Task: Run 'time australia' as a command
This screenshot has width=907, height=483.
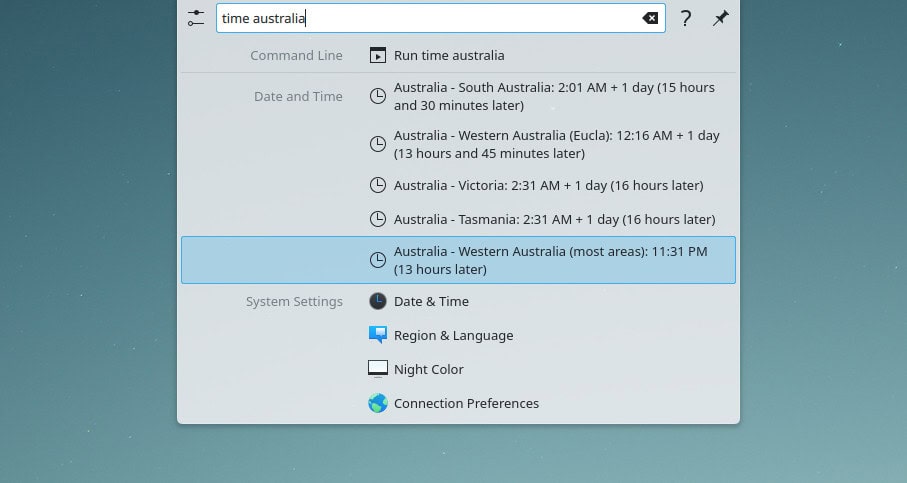Action: tap(449, 56)
